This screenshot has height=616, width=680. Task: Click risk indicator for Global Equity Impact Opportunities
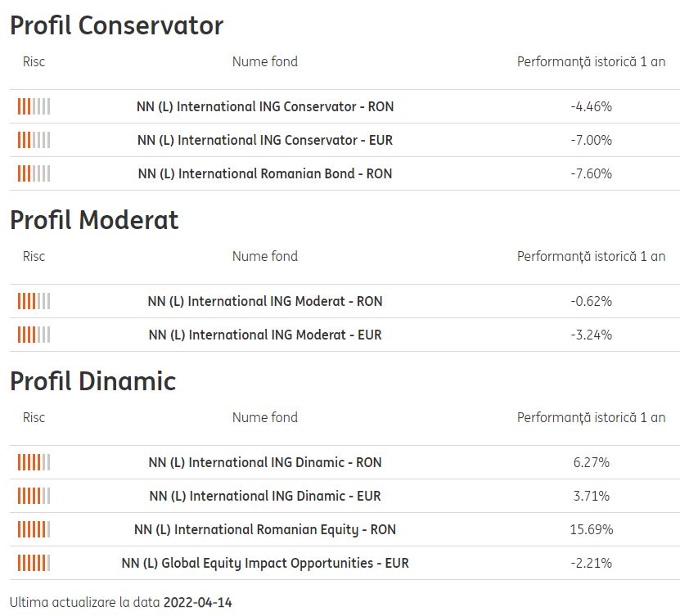click(34, 563)
